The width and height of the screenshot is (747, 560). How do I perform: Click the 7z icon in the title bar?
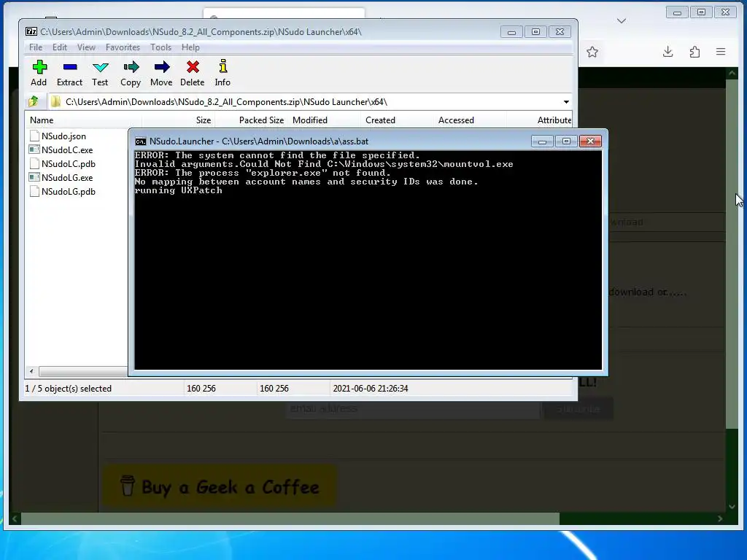point(31,31)
